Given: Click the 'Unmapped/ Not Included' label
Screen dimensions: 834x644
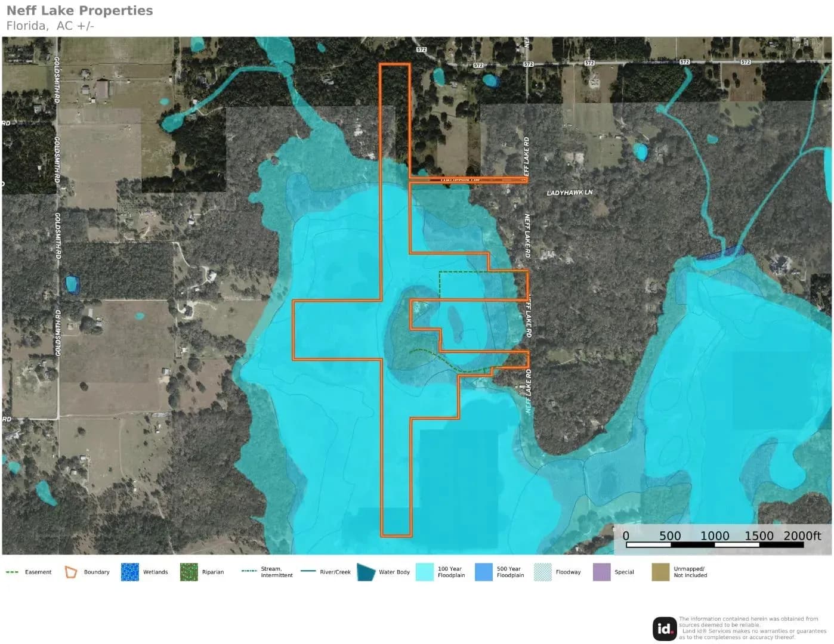Looking at the screenshot, I should pyautogui.click(x=690, y=572).
